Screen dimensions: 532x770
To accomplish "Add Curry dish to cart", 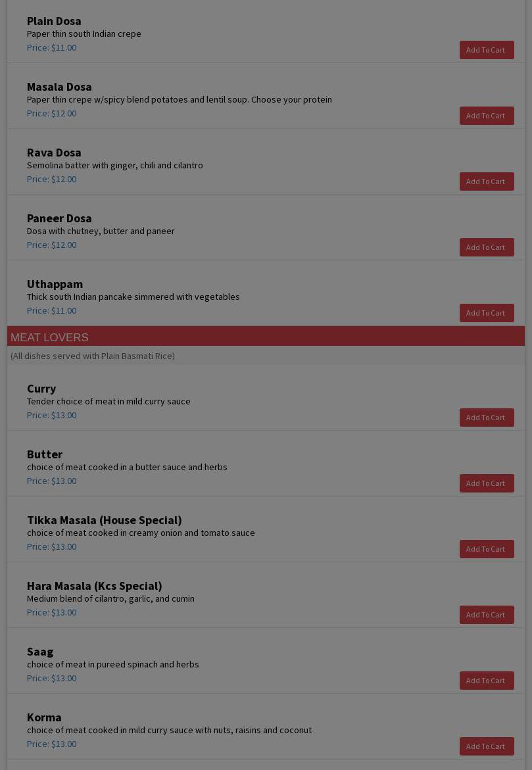I will (486, 418).
